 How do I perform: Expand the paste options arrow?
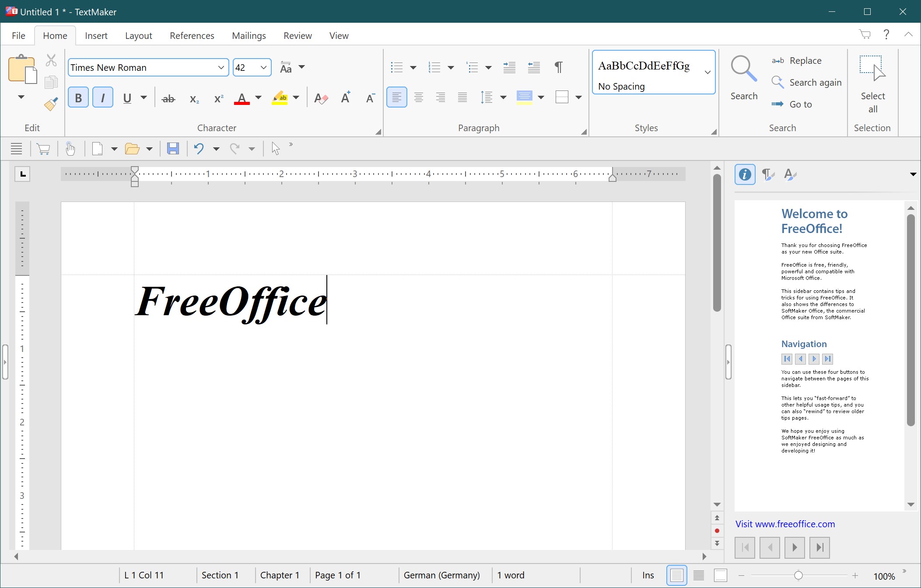click(21, 97)
